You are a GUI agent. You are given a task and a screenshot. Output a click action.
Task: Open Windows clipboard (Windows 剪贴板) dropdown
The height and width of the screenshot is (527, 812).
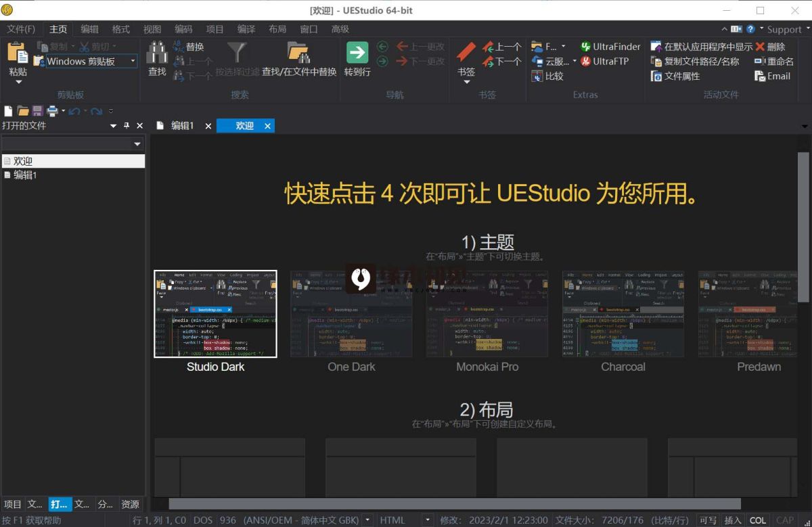(x=133, y=61)
